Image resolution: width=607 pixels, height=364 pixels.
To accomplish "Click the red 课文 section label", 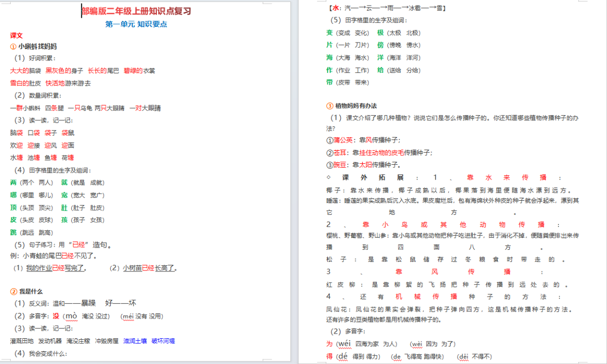I will coord(16,35).
